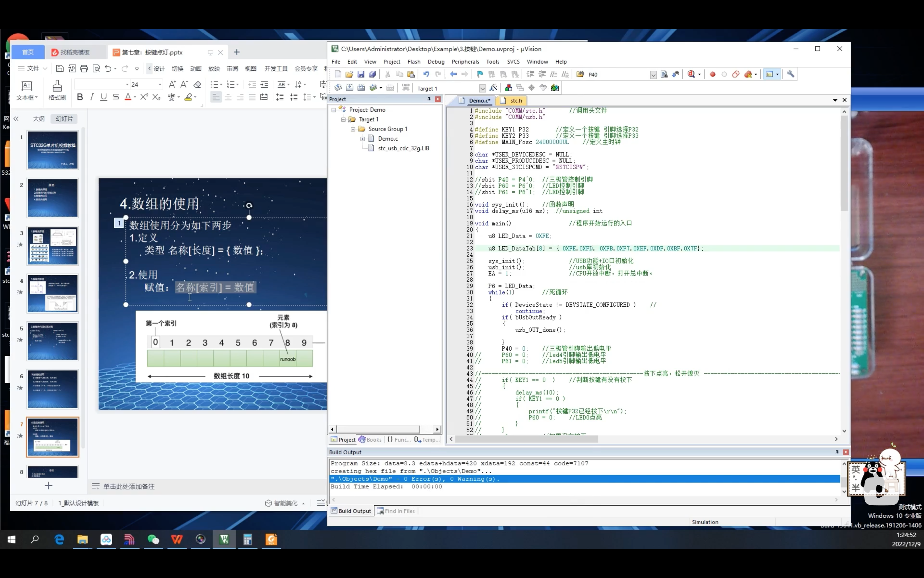Click the WPS save icon
Image resolution: width=924 pixels, height=578 pixels.
(x=60, y=68)
